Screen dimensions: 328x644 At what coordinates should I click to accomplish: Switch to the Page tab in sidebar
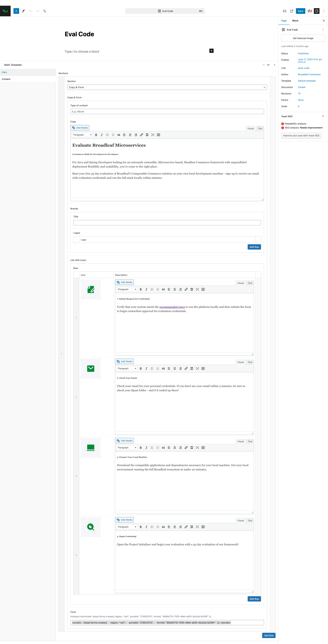pyautogui.click(x=284, y=21)
